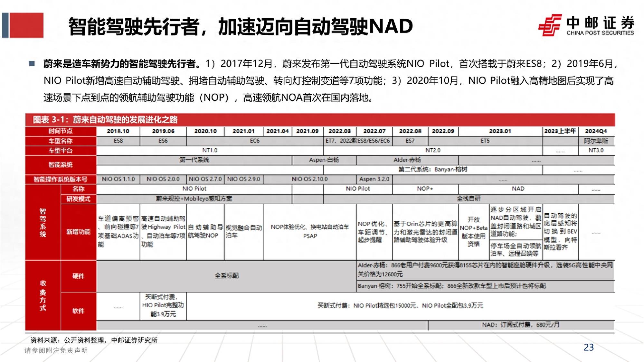Click the NT3.0 platform cell
644x362 pixels.
pos(596,150)
